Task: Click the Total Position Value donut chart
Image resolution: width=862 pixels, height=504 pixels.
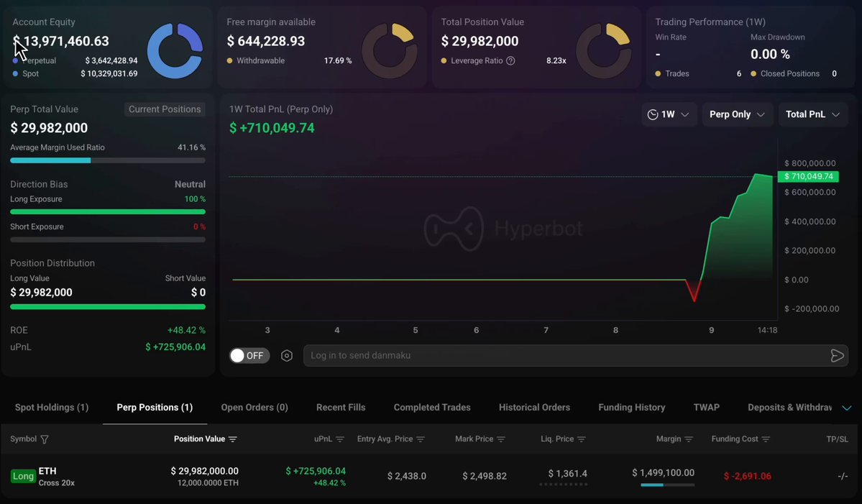Action: (x=604, y=50)
